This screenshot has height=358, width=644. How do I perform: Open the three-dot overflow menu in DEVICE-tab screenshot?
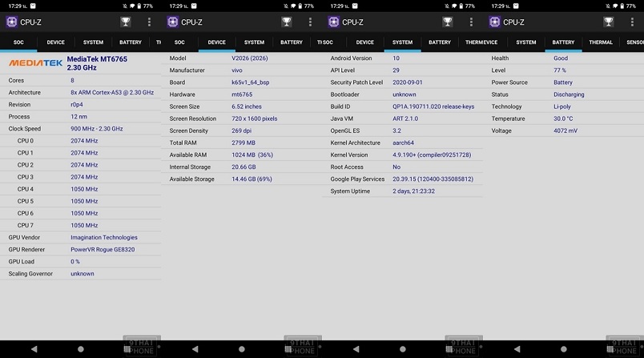[310, 22]
